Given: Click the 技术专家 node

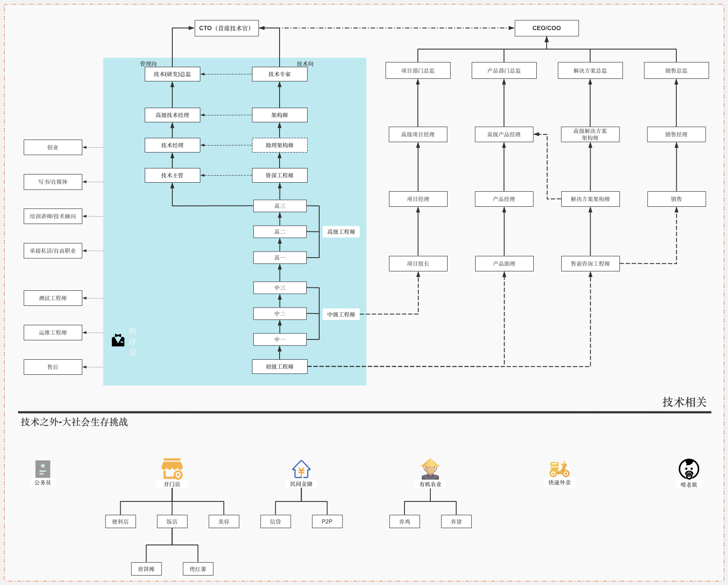Looking at the screenshot, I should pyautogui.click(x=280, y=74).
